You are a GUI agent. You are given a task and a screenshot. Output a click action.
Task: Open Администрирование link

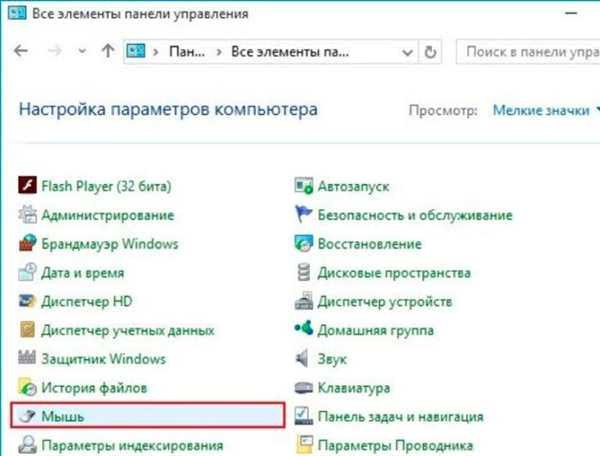(108, 215)
